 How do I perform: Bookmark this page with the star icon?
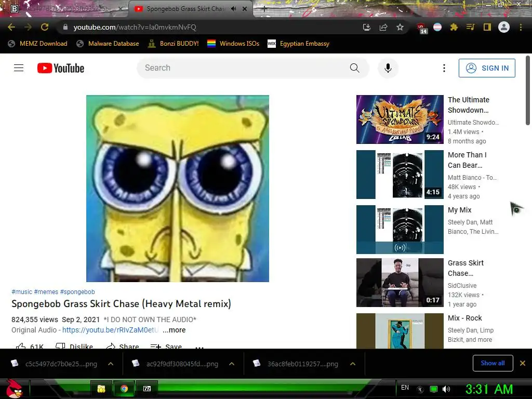click(400, 27)
